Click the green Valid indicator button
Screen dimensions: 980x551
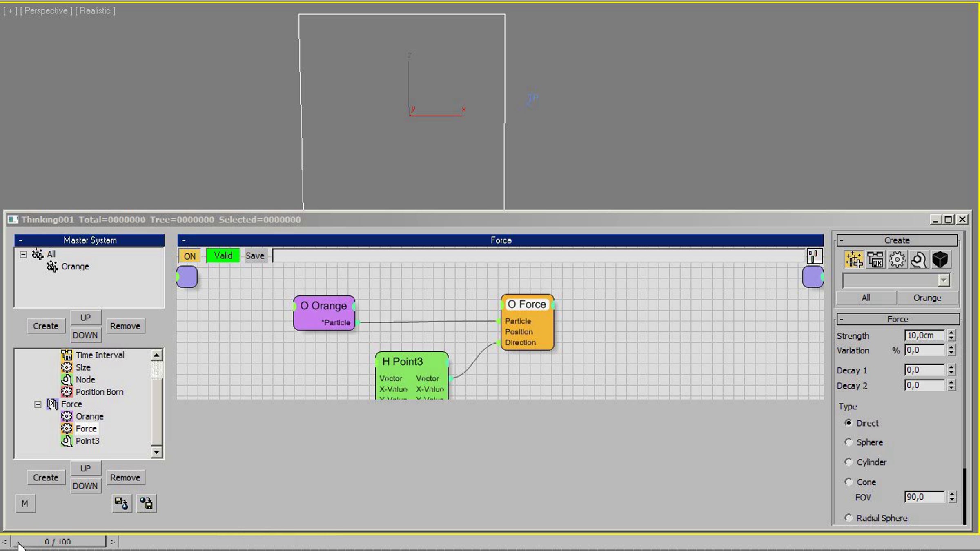click(x=223, y=256)
